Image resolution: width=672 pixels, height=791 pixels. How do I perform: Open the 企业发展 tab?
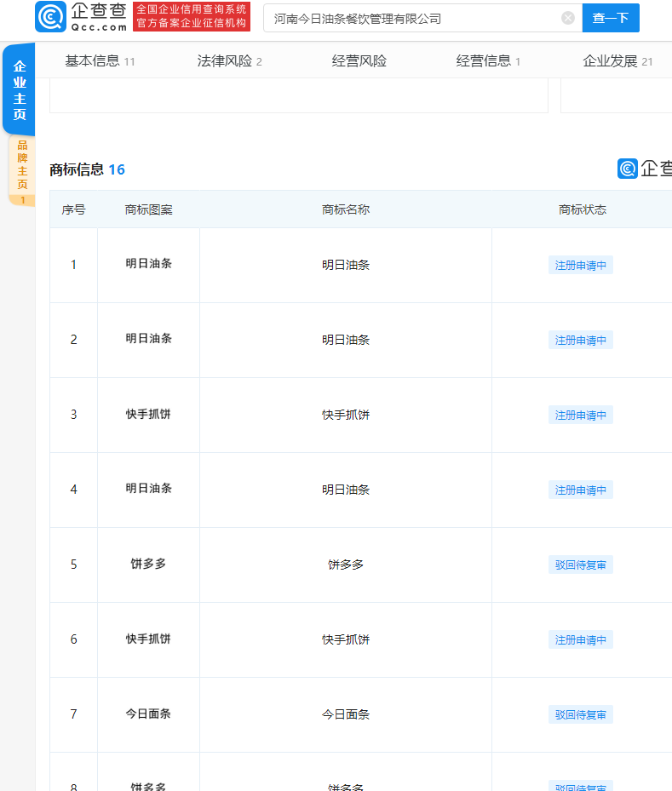pyautogui.click(x=617, y=61)
